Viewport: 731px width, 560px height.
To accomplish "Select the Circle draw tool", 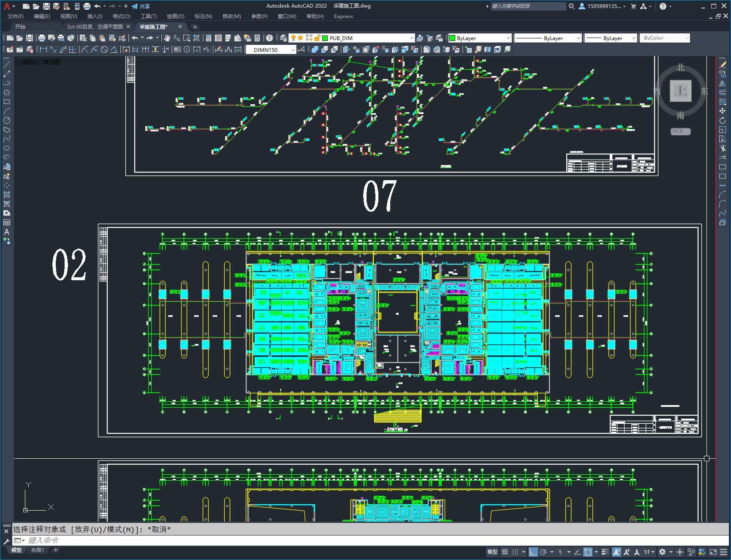I will [7, 120].
